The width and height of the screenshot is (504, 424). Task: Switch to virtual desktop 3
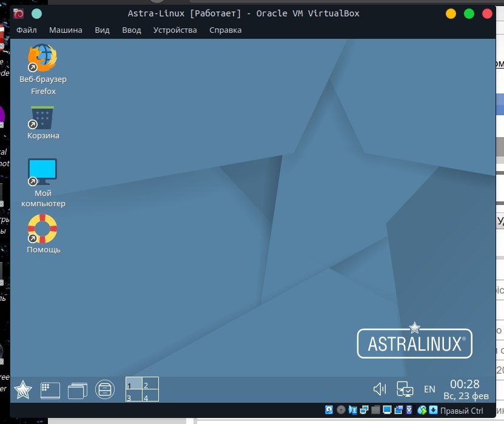[x=133, y=395]
